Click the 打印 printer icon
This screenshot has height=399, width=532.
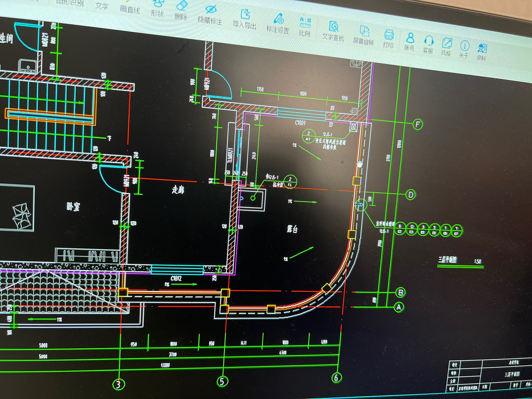389,35
